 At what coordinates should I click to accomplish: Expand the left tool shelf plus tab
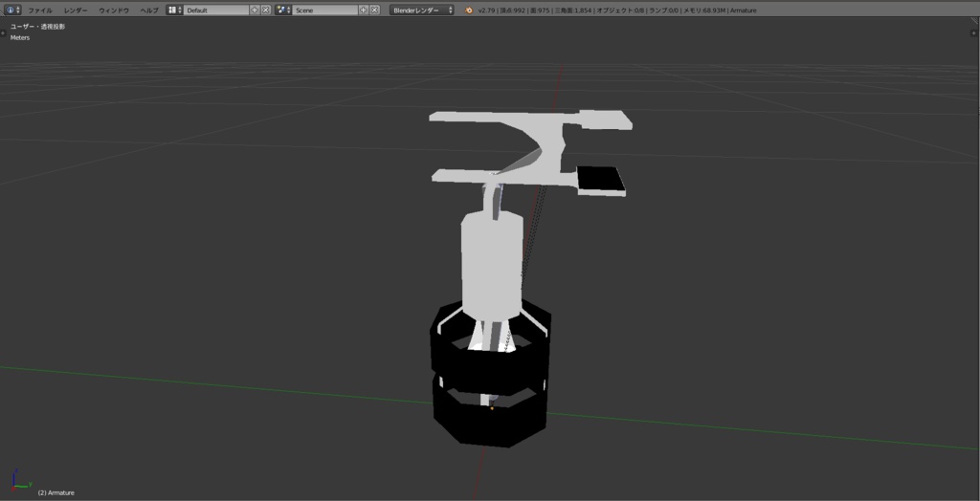pos(4,33)
